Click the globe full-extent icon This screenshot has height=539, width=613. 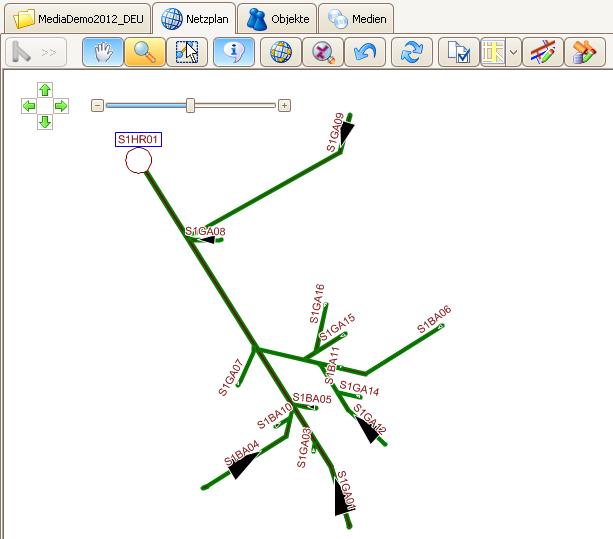pyautogui.click(x=281, y=52)
